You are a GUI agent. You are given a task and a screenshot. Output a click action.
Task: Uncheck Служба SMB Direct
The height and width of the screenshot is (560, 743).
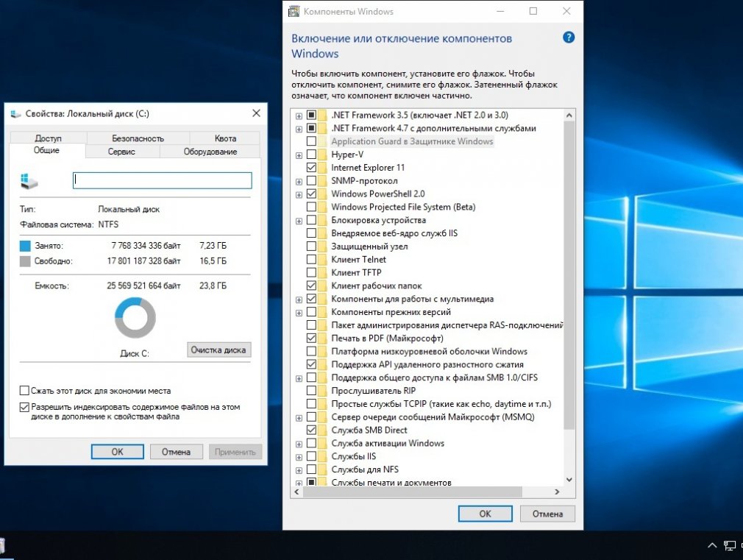tap(311, 430)
